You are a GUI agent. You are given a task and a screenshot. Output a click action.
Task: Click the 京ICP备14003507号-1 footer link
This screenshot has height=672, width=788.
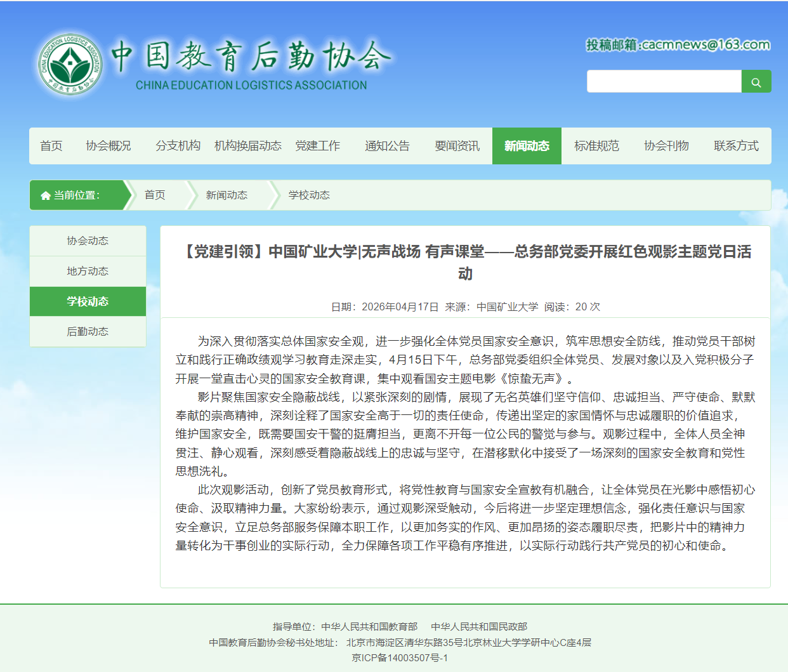click(400, 658)
